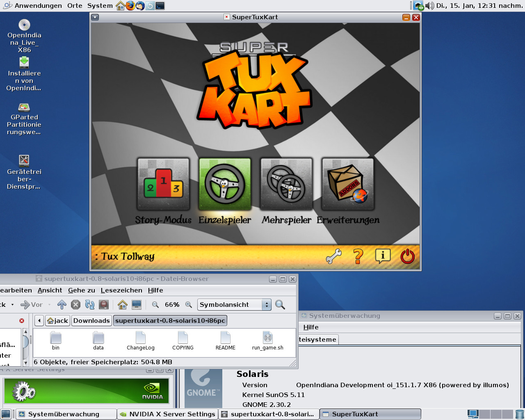This screenshot has width=525, height=420.
Task: Expand the Vor history dropdown arrow
Action: (50, 305)
